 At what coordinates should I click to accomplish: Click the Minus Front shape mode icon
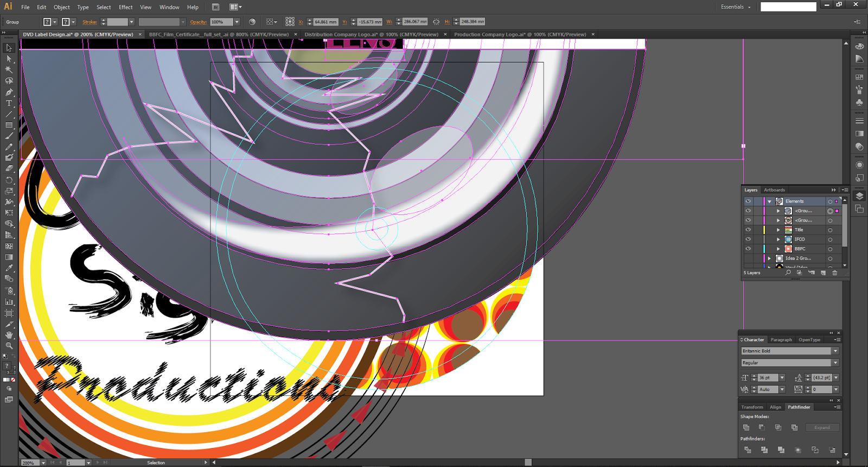tap(762, 427)
